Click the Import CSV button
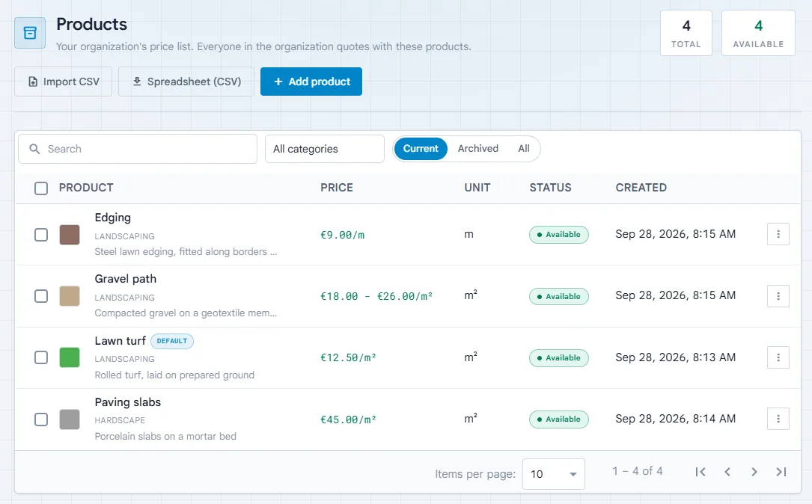The width and height of the screenshot is (812, 504). 63,82
